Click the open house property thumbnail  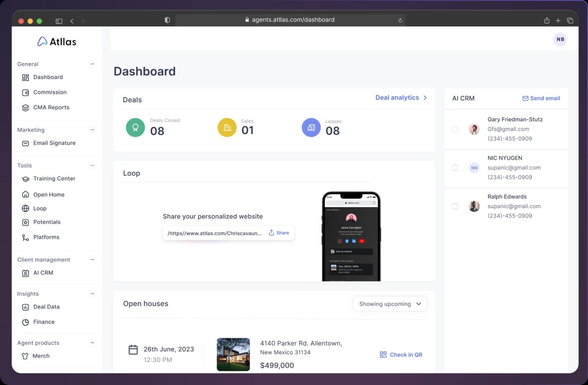click(x=233, y=354)
